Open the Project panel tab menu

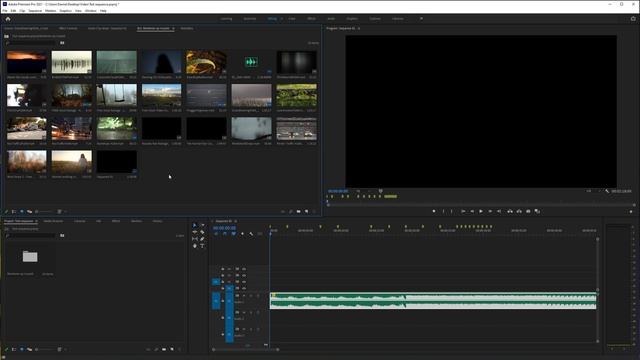click(x=36, y=221)
